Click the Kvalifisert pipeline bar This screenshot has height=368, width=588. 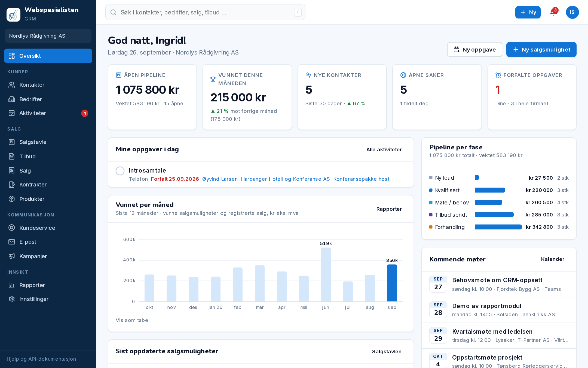coord(490,190)
